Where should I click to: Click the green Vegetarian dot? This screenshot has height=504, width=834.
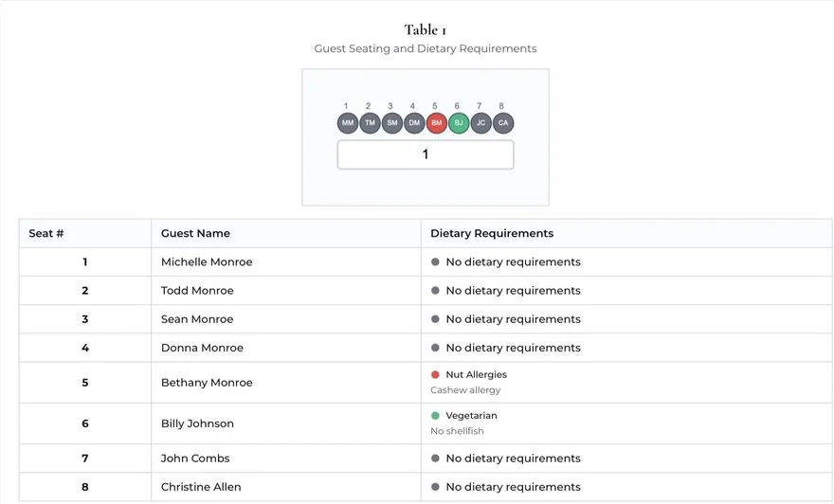(x=435, y=415)
